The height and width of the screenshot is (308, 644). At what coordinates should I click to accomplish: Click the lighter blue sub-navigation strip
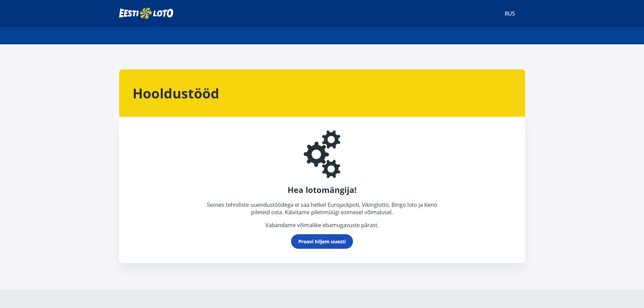click(x=321, y=36)
